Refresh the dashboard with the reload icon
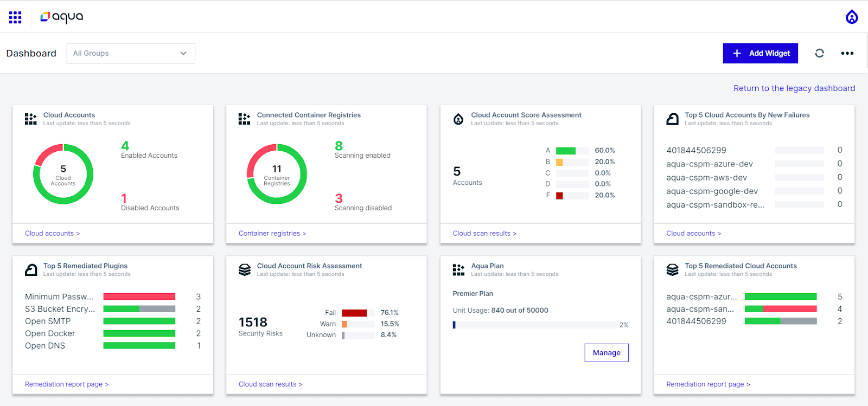868x406 pixels. tap(819, 53)
